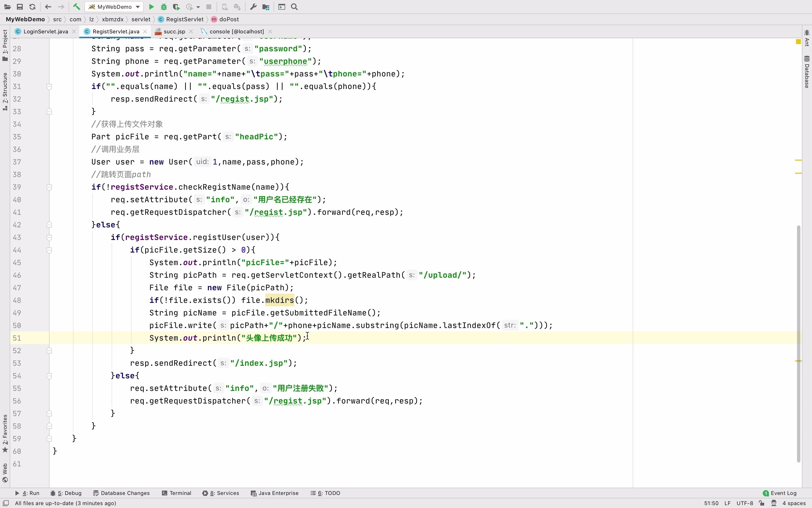Open the Project tool window
The height and width of the screenshot is (508, 812).
point(5,45)
